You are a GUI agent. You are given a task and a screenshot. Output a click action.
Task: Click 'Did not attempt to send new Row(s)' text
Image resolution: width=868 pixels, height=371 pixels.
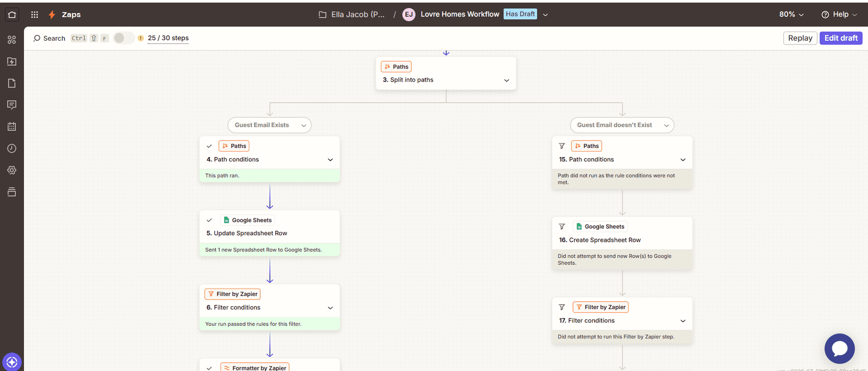(x=615, y=259)
